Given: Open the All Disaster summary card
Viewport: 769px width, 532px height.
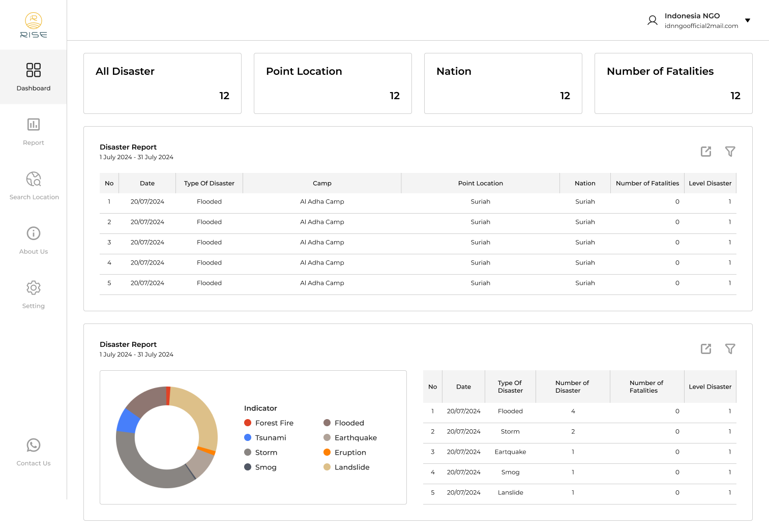Looking at the screenshot, I should click(x=162, y=83).
